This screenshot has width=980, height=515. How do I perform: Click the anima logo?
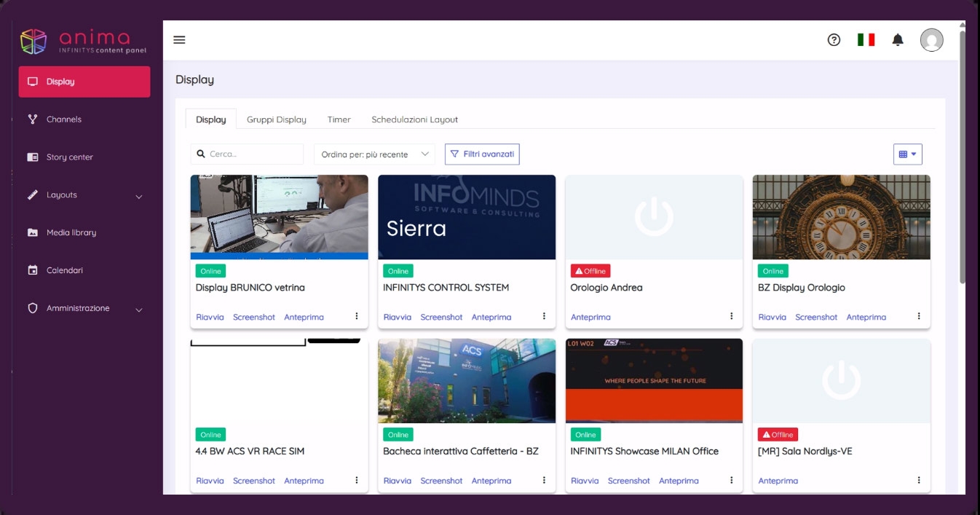pos(84,42)
